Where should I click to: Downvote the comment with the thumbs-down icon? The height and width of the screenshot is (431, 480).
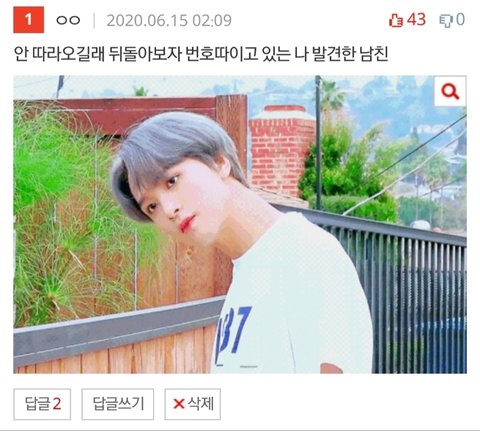[445, 20]
